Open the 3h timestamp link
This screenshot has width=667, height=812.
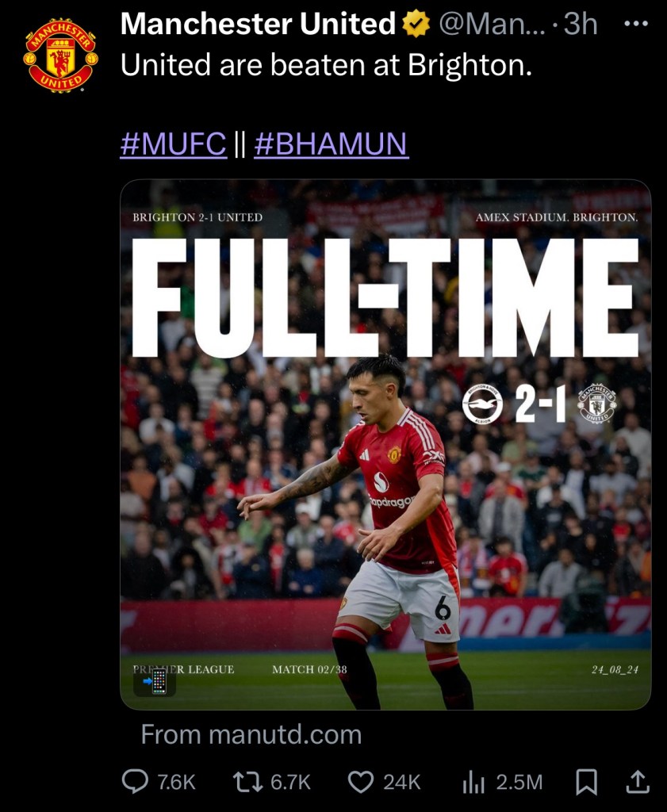coord(580,25)
